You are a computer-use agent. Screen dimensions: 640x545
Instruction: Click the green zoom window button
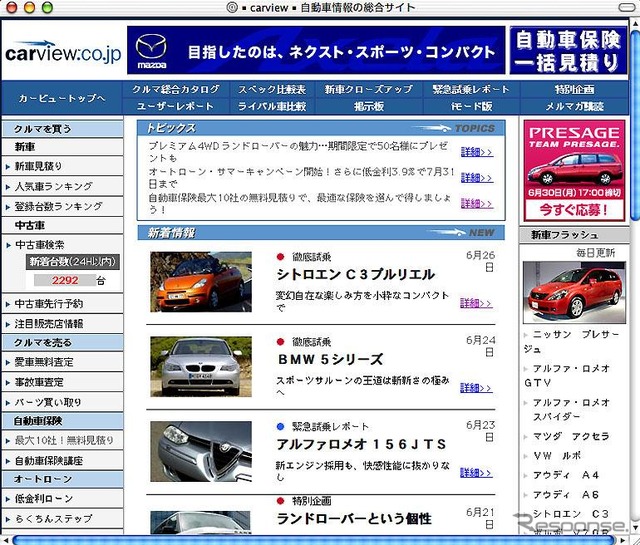48,7
